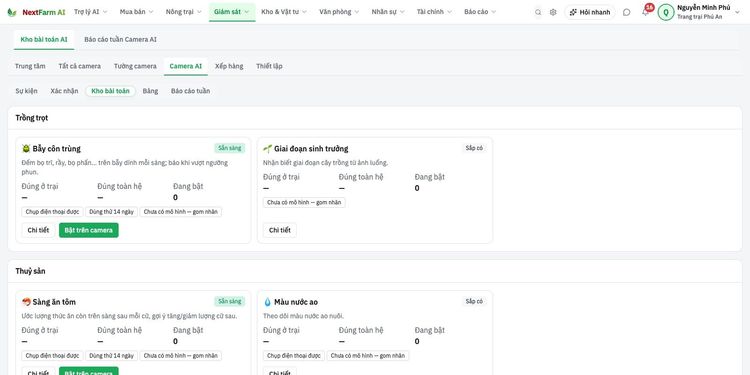
Task: Click Chụp điện thoại được tag on Màu nước ao
Action: (294, 356)
